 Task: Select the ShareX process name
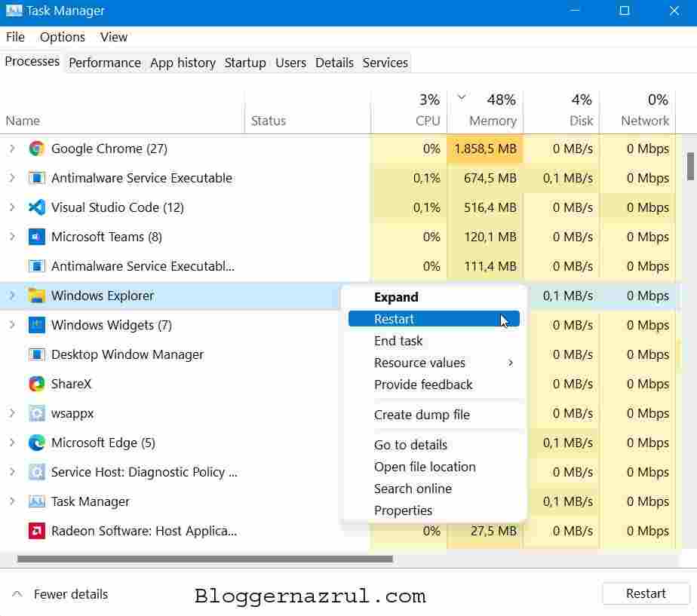click(x=71, y=384)
